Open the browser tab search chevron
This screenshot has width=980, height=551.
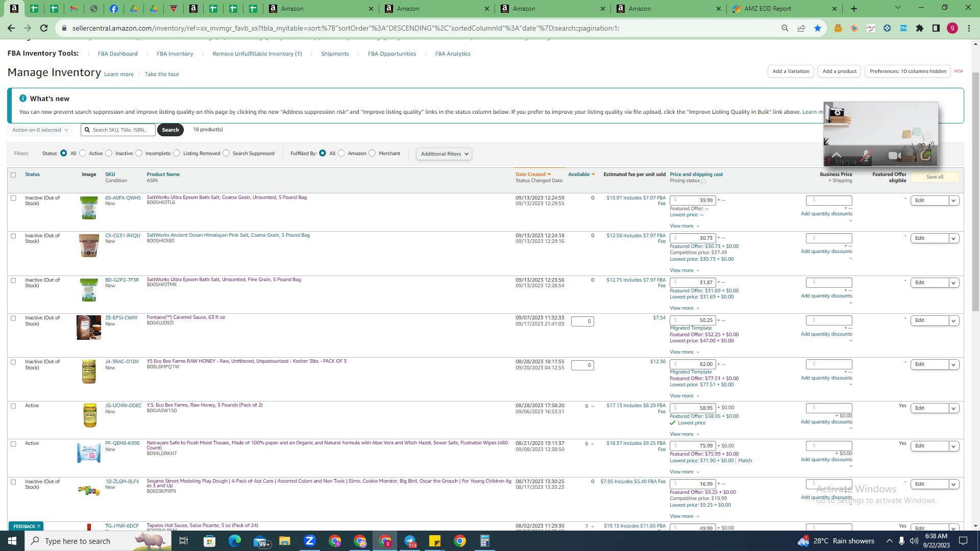897,8
